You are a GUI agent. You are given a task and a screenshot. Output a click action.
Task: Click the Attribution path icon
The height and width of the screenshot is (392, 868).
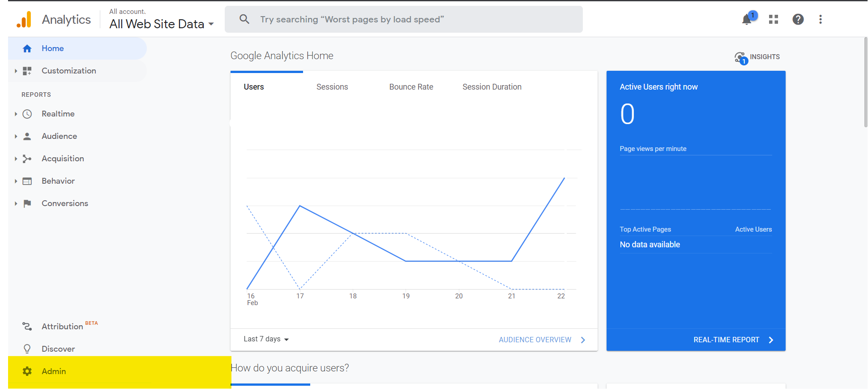tap(27, 327)
